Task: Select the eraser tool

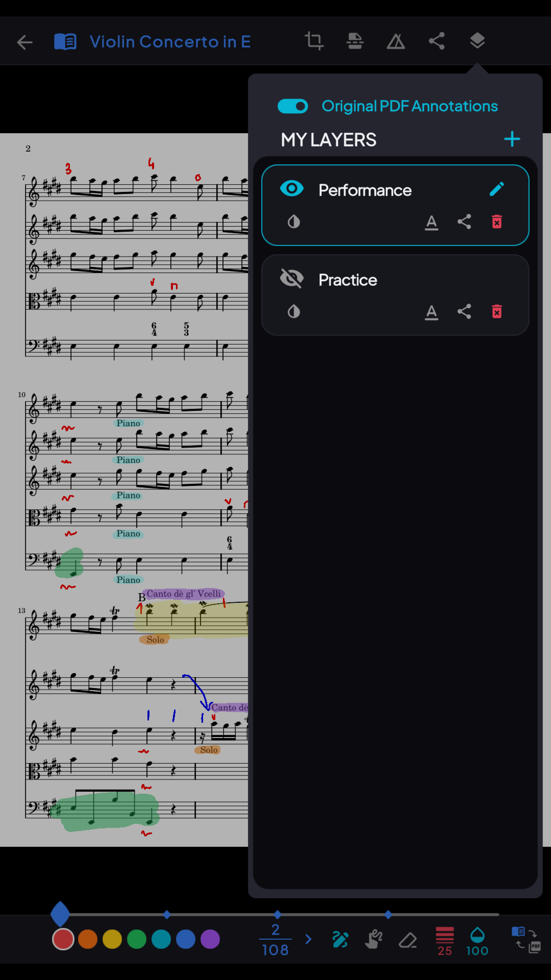Action: coord(408,940)
